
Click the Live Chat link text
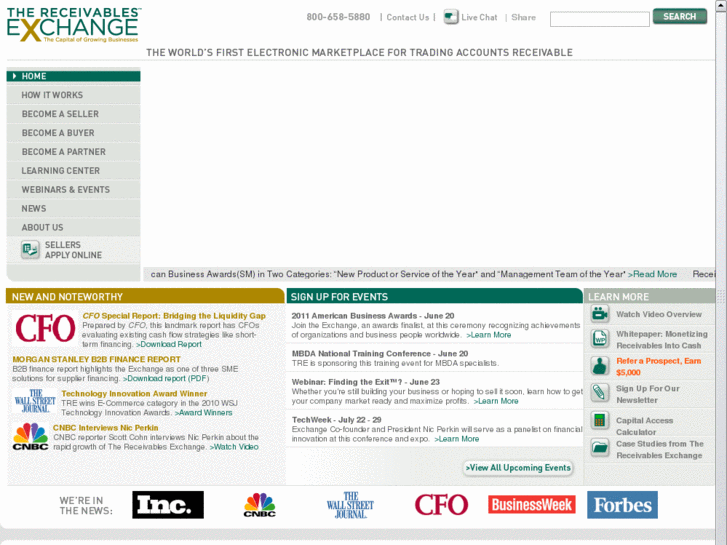tap(479, 18)
